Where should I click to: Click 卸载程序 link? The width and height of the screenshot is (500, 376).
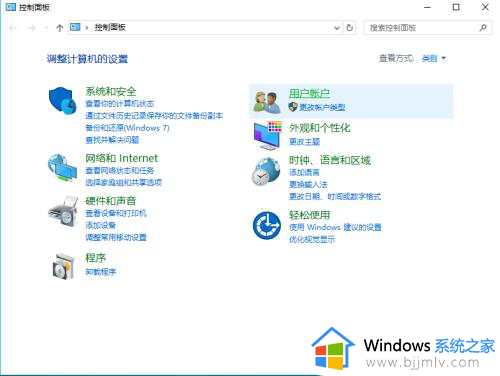point(101,272)
